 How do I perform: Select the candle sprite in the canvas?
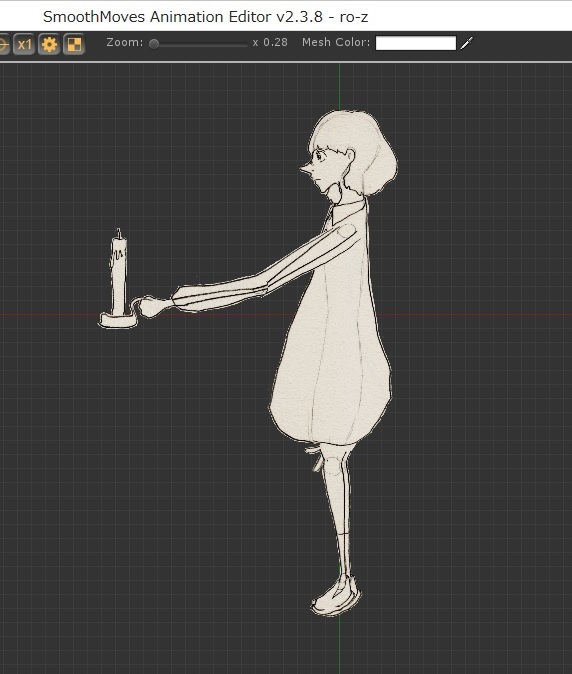pyautogui.click(x=119, y=271)
